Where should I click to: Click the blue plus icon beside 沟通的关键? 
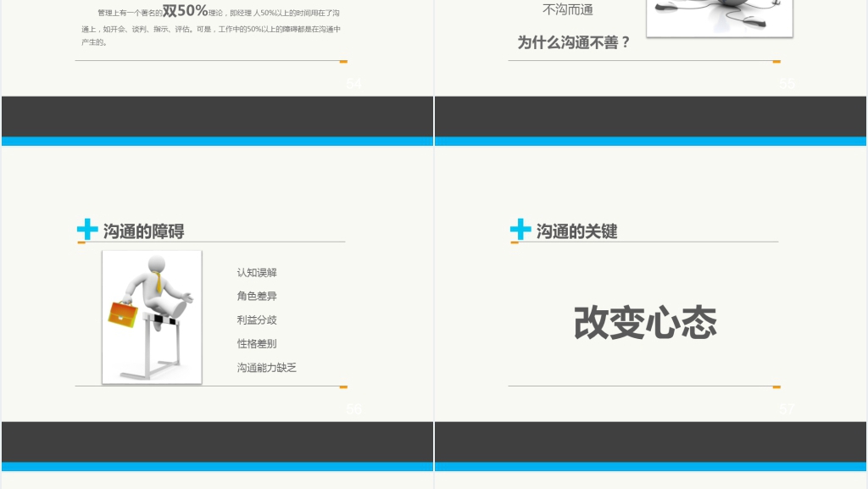(x=520, y=228)
